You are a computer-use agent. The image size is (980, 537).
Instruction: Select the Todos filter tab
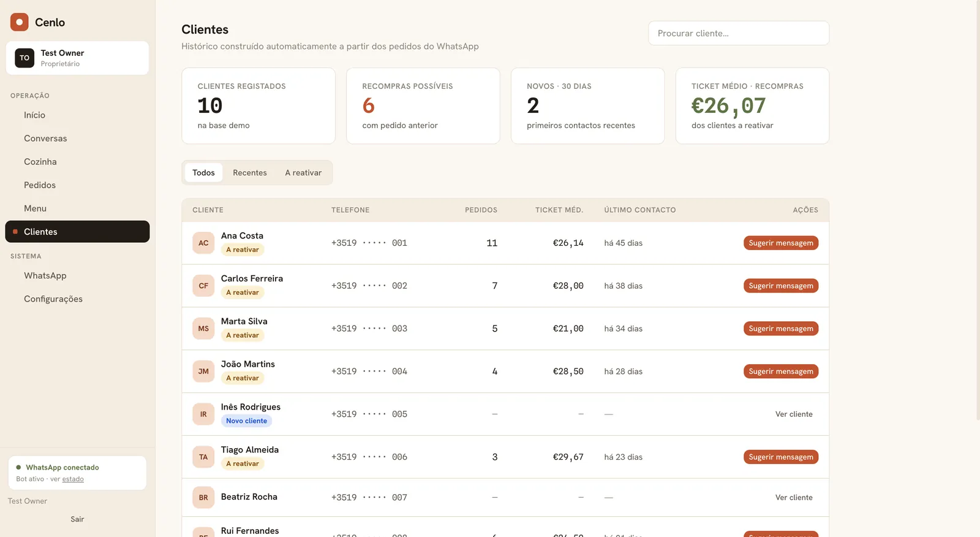(x=203, y=173)
